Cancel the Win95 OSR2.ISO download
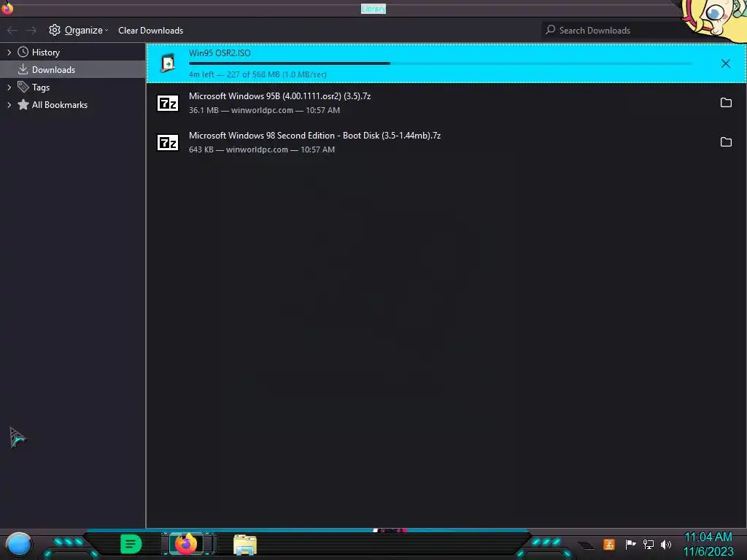Image resolution: width=747 pixels, height=560 pixels. click(726, 63)
